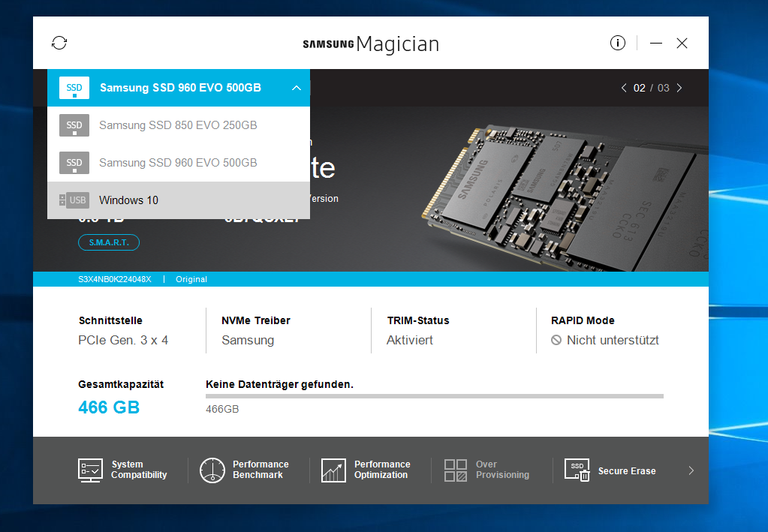Click the 466 GB total capacity value

click(109, 407)
